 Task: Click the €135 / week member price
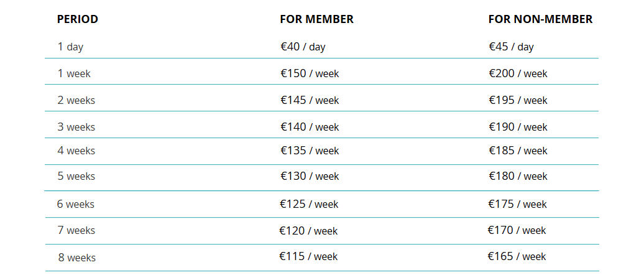click(310, 151)
